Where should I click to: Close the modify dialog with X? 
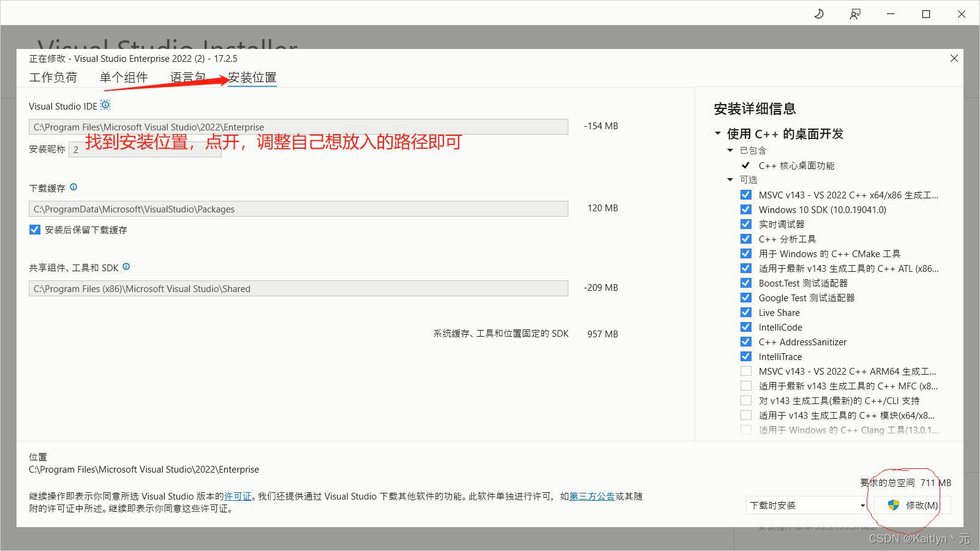tap(954, 58)
